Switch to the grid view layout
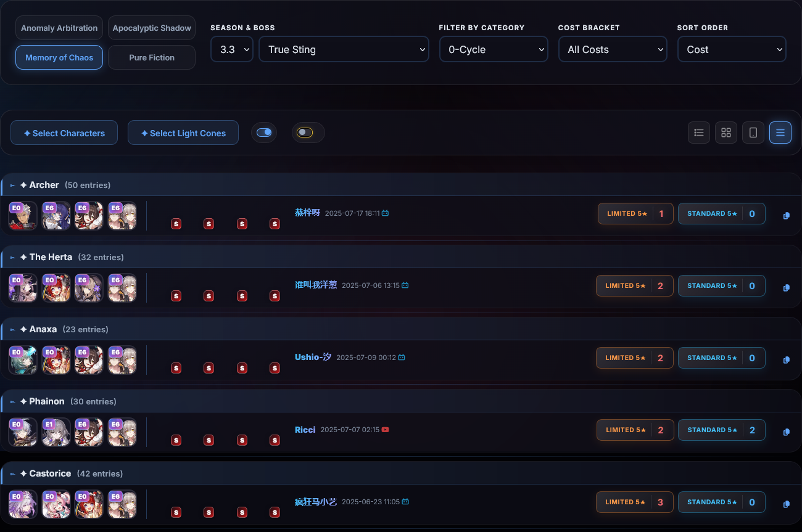 pyautogui.click(x=726, y=133)
